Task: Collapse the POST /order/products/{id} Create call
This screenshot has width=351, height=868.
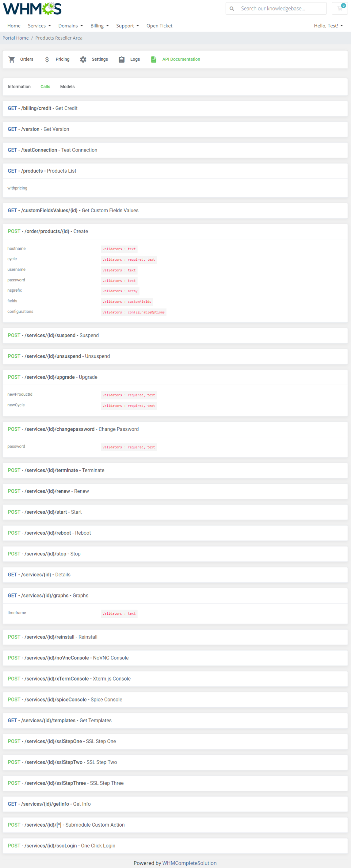Action: pos(48,231)
